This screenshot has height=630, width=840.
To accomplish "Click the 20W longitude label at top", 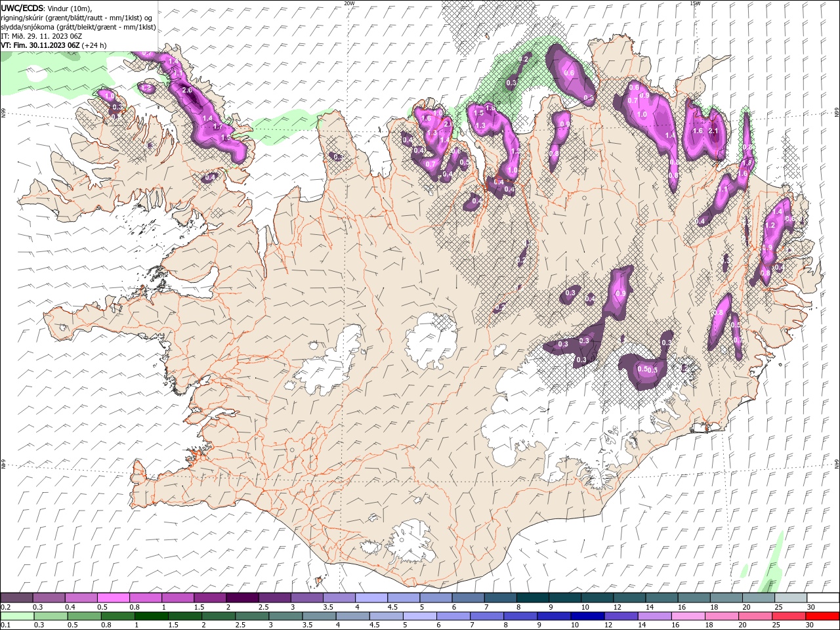I will click(x=349, y=3).
